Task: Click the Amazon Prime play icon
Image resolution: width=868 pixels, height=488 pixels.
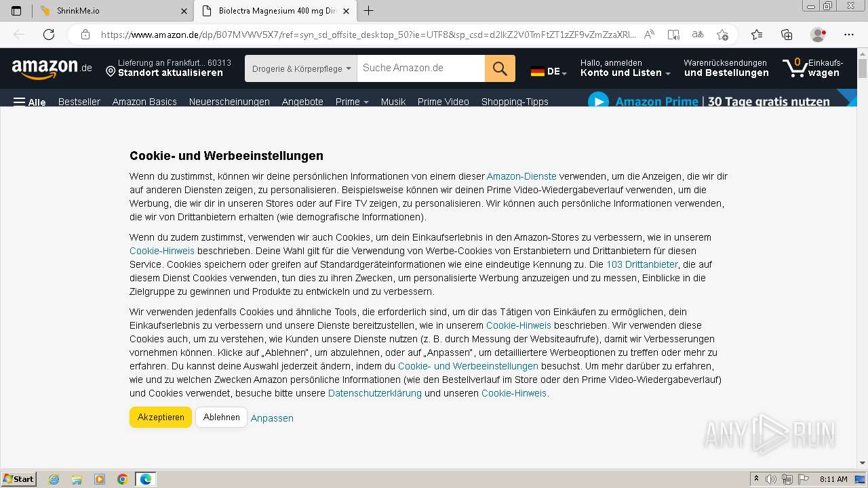Action: (x=597, y=102)
